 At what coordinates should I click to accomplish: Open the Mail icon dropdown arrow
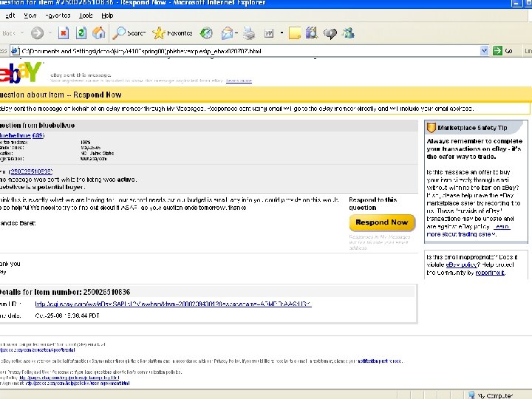tap(236, 33)
